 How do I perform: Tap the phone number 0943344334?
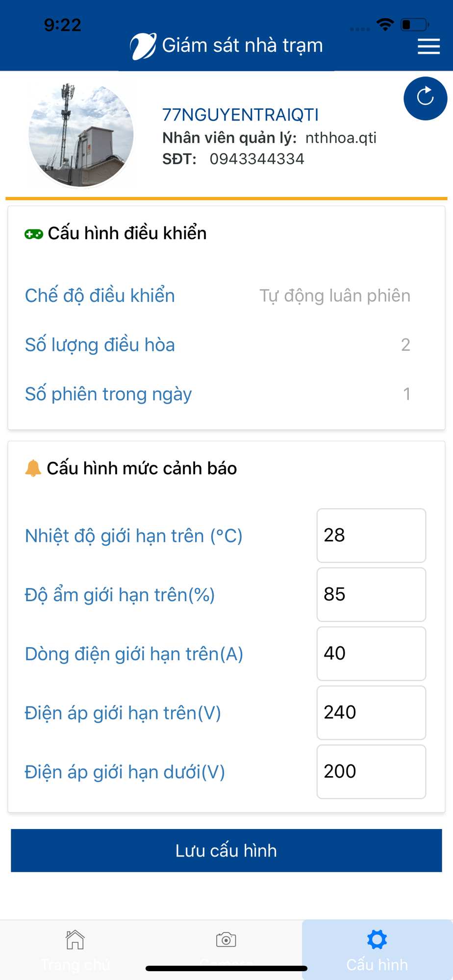[x=257, y=159]
